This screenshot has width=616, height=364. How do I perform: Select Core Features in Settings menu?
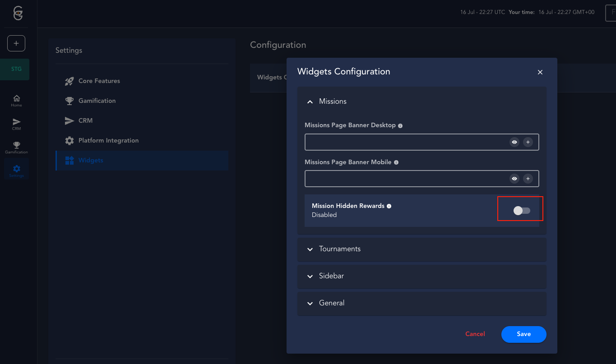point(99,81)
